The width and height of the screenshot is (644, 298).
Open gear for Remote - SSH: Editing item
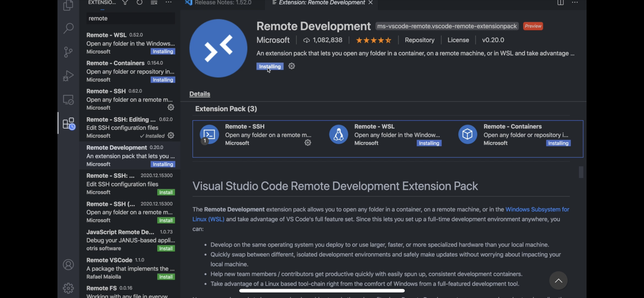[171, 135]
